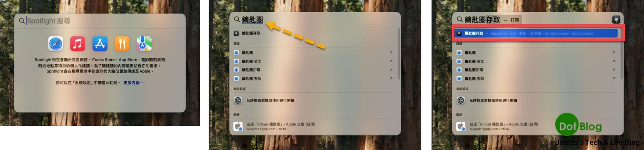Click settings gear icon in the red-boxed panel

point(461,101)
